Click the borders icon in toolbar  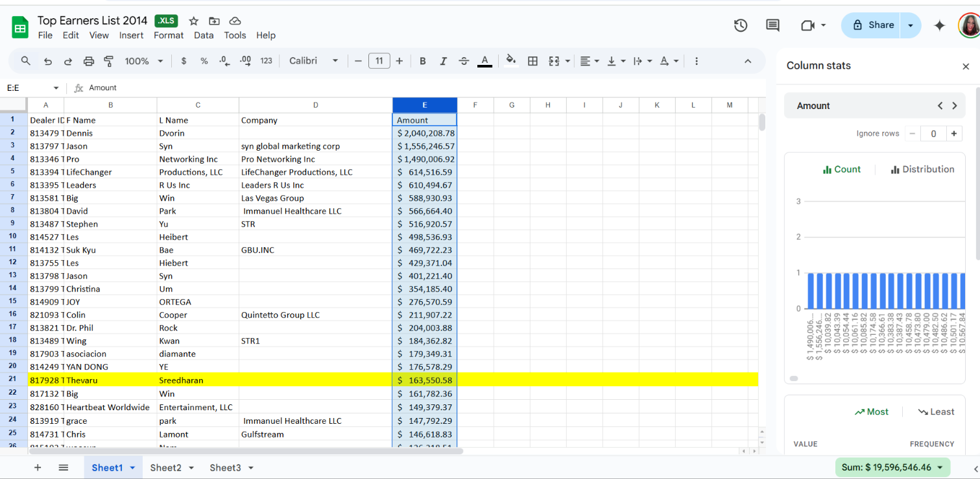532,61
